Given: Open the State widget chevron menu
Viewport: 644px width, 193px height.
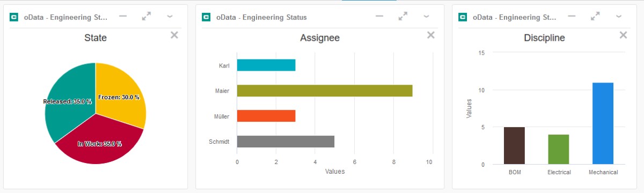Looking at the screenshot, I should point(170,17).
